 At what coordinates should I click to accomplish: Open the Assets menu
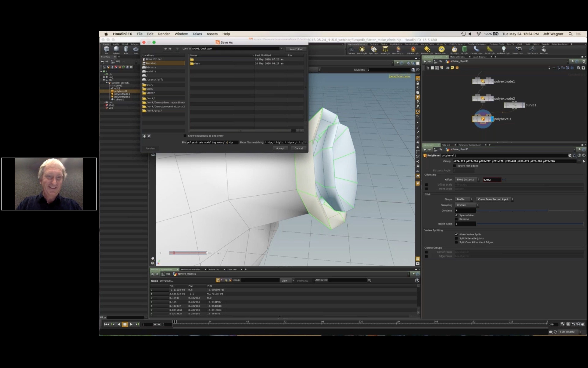coord(212,34)
